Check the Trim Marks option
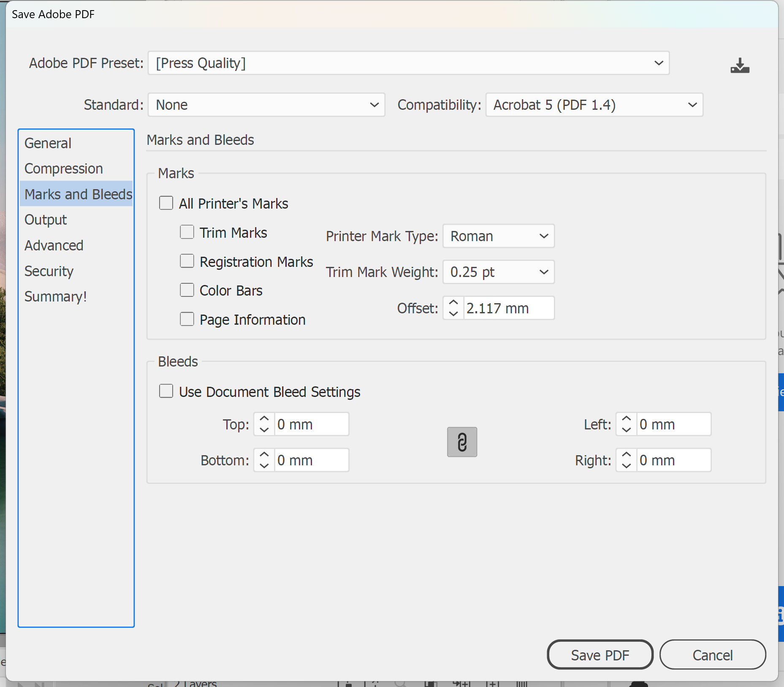 point(187,232)
